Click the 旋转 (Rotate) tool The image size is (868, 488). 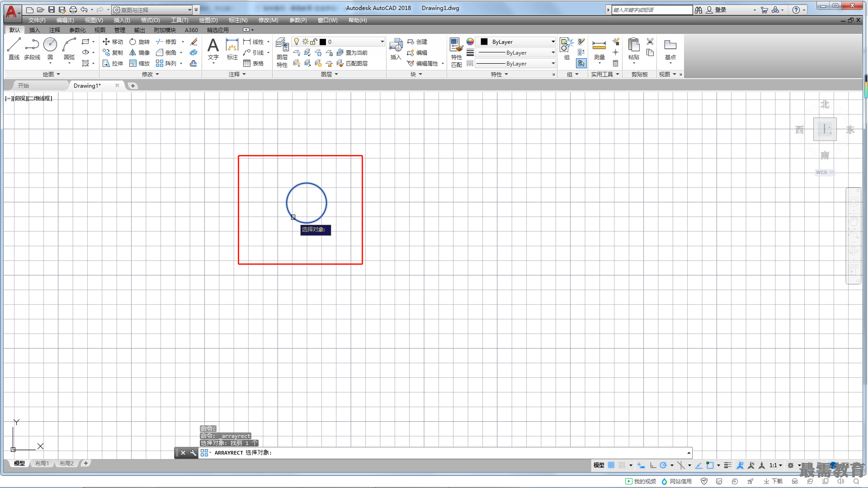coord(139,42)
